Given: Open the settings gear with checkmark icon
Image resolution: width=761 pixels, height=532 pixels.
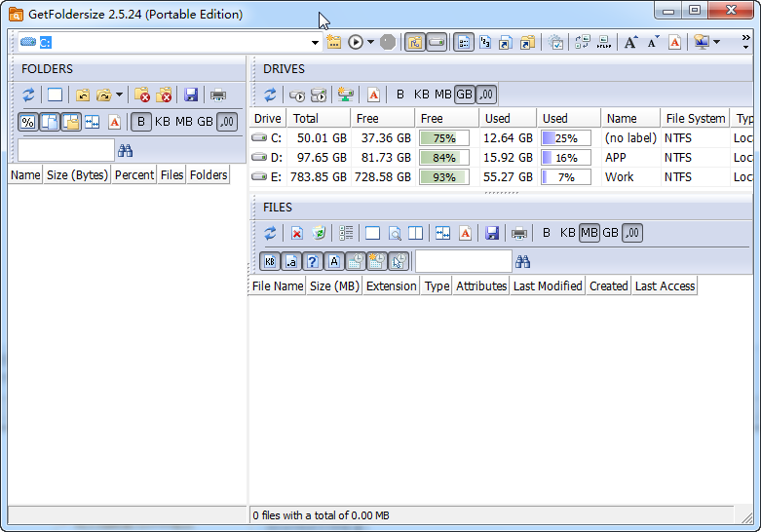Looking at the screenshot, I should [555, 43].
